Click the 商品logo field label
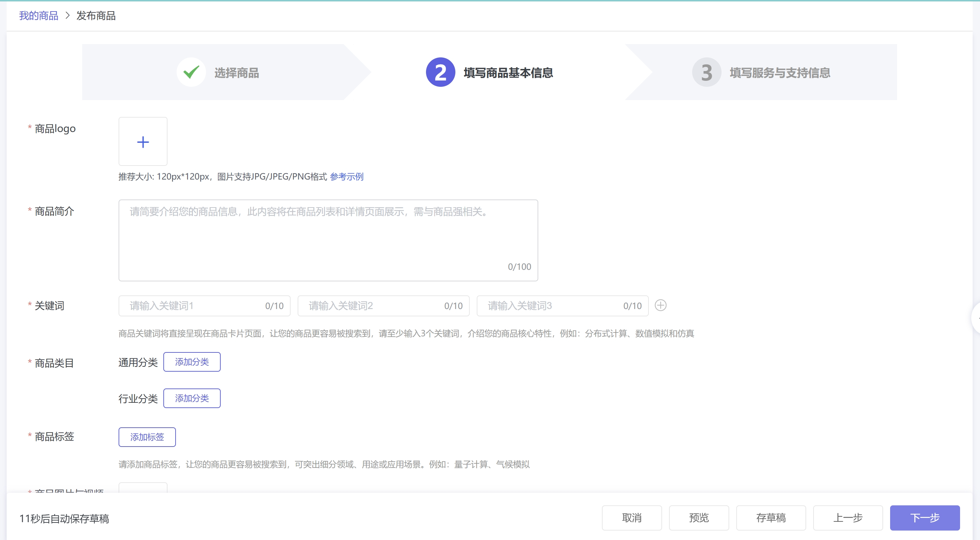The image size is (980, 540). point(55,129)
